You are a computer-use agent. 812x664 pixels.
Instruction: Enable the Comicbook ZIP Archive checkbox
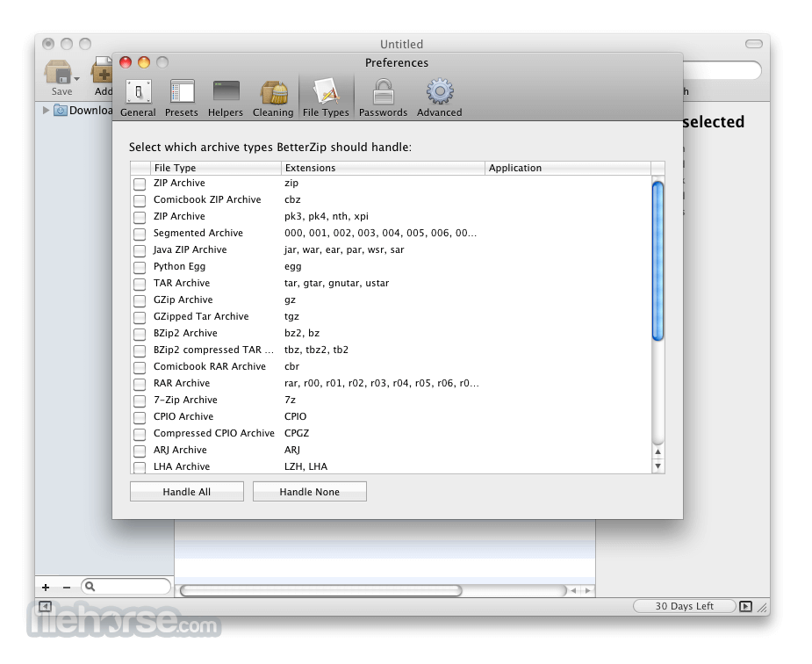point(140,200)
